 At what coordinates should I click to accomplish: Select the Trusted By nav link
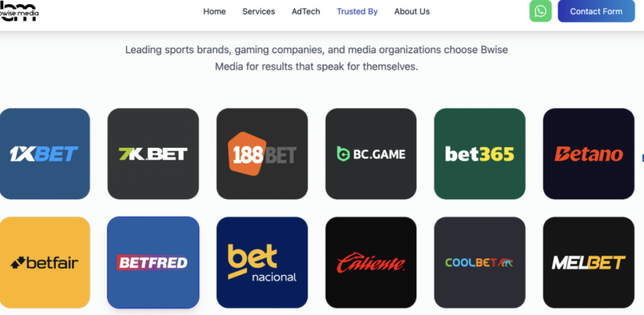[357, 11]
